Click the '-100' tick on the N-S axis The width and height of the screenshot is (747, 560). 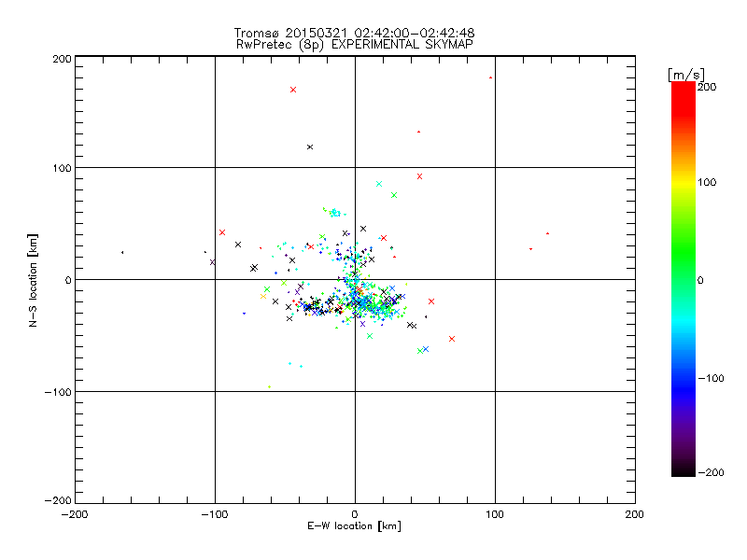(58, 392)
